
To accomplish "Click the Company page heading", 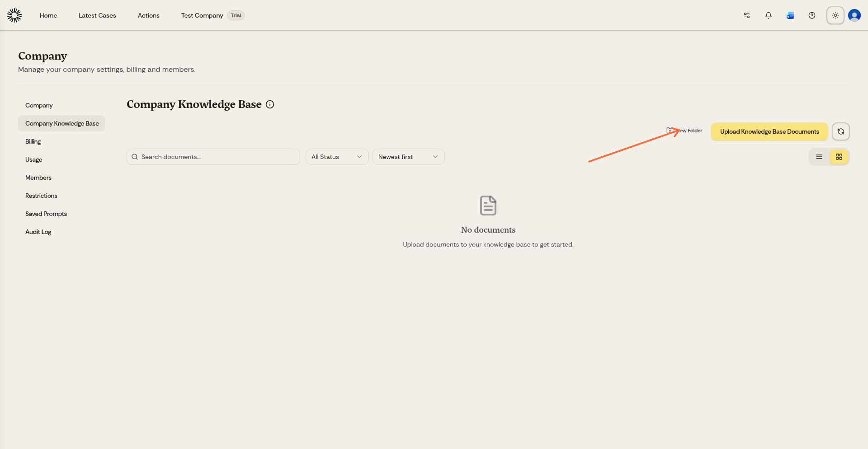I will [42, 56].
